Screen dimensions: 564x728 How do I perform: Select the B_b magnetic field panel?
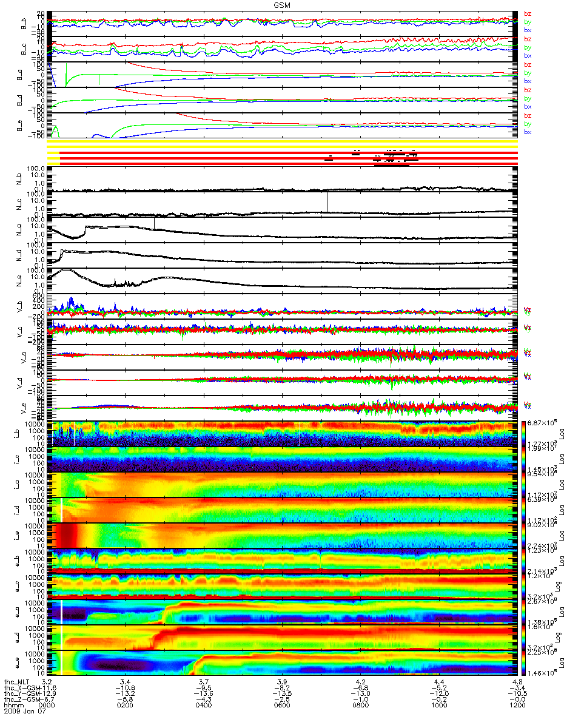pyautogui.click(x=283, y=24)
